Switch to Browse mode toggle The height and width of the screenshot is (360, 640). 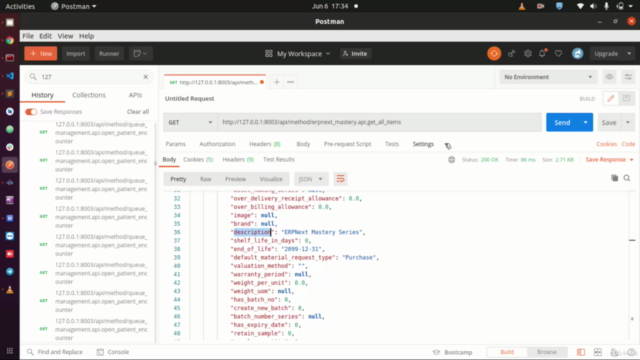(x=547, y=352)
